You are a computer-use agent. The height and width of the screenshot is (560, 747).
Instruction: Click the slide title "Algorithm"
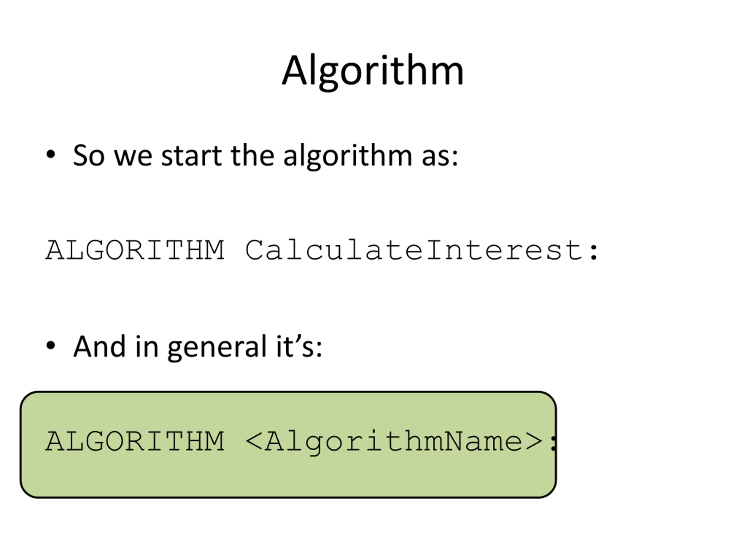(x=373, y=71)
